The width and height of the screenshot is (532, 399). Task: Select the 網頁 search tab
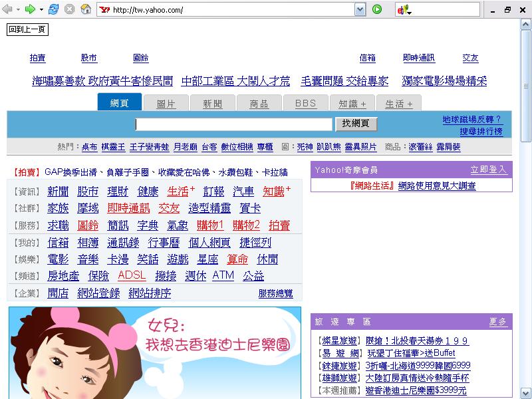[120, 102]
